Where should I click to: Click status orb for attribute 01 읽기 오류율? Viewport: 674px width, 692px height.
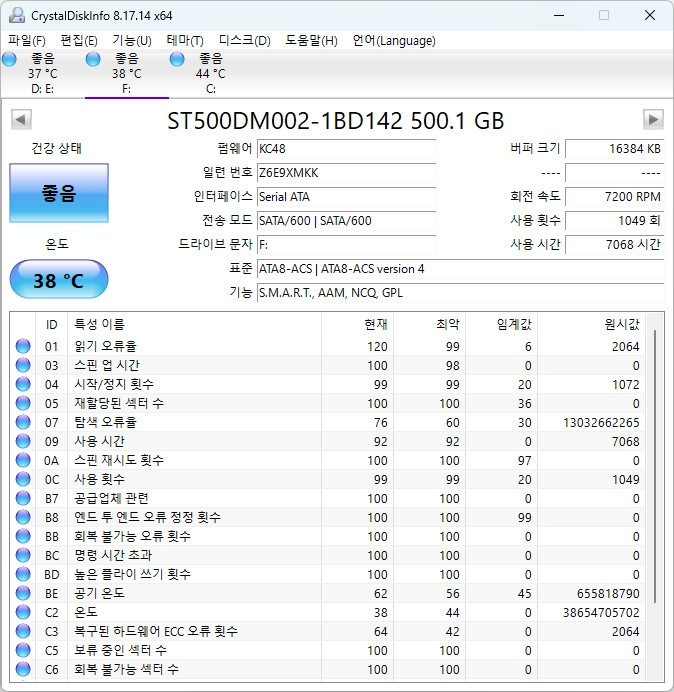23,346
